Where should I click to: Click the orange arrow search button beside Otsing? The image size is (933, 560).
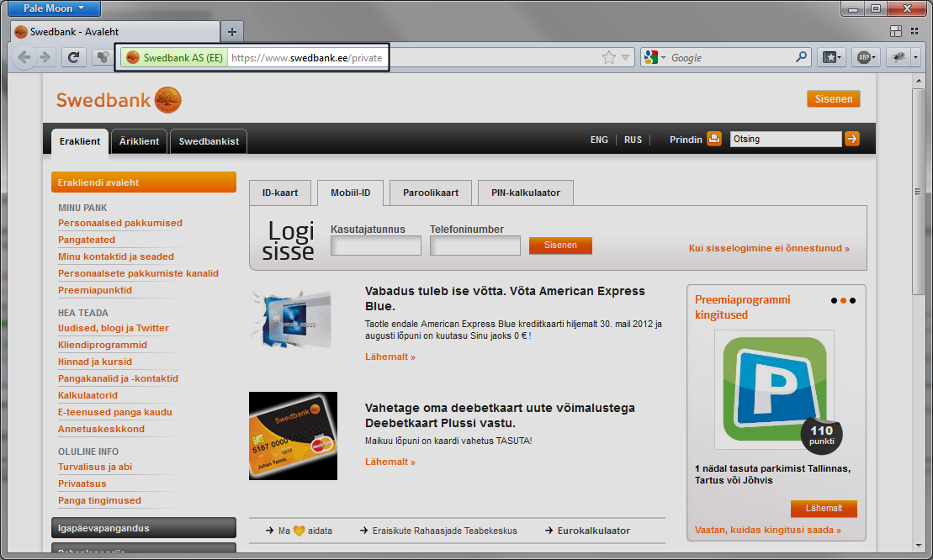click(852, 139)
